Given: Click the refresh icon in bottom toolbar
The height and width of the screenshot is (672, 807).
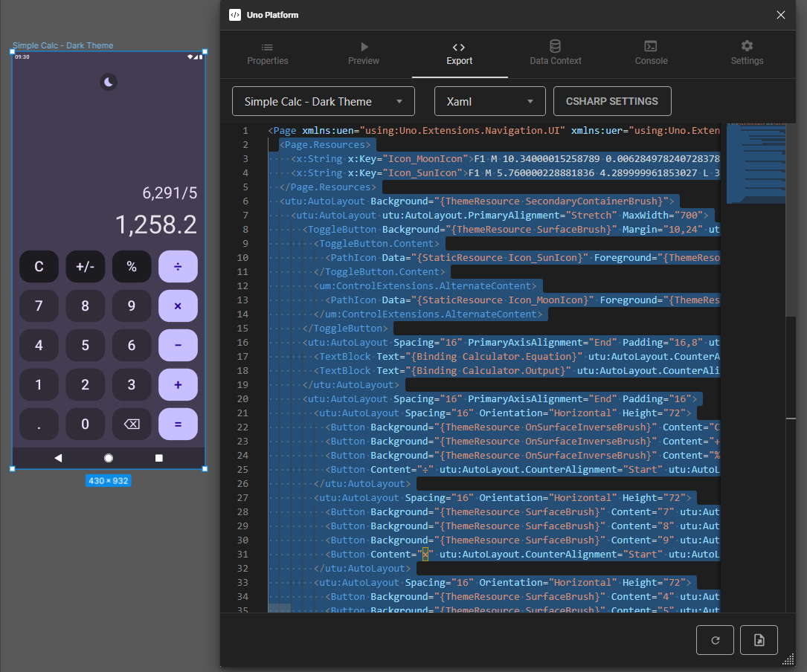Looking at the screenshot, I should 715,639.
